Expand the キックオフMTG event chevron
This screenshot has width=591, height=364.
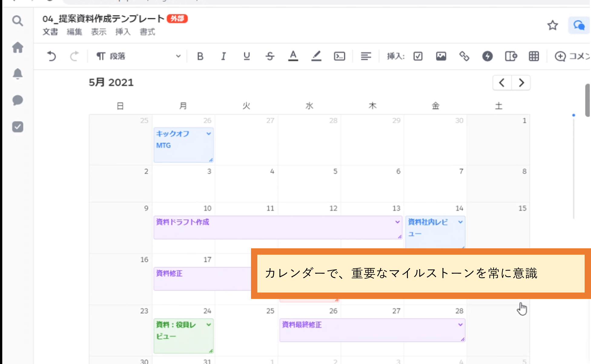209,134
